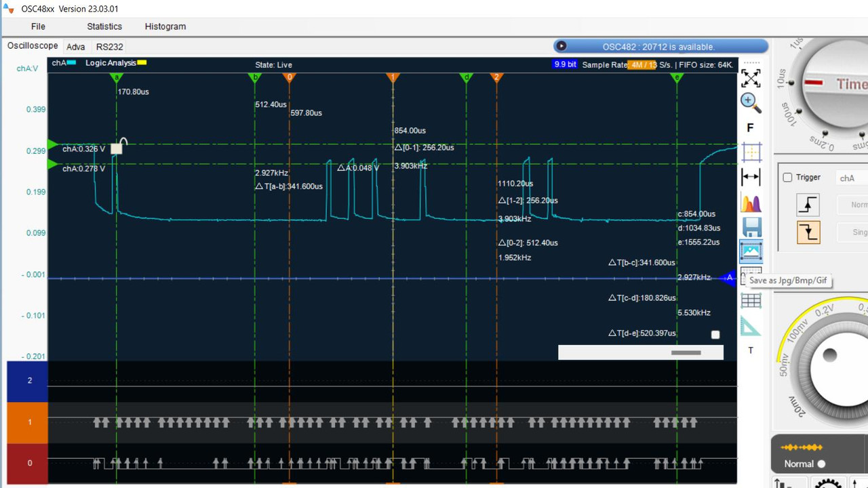The height and width of the screenshot is (488, 868).
Task: Click the ΔT[a-b]:341.600us readout
Action: [289, 186]
